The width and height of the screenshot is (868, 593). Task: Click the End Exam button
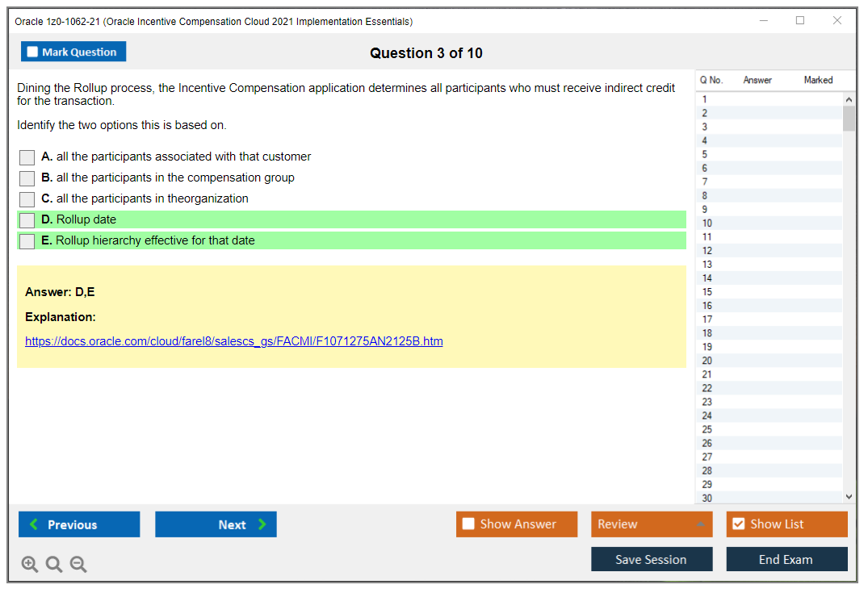coord(786,558)
